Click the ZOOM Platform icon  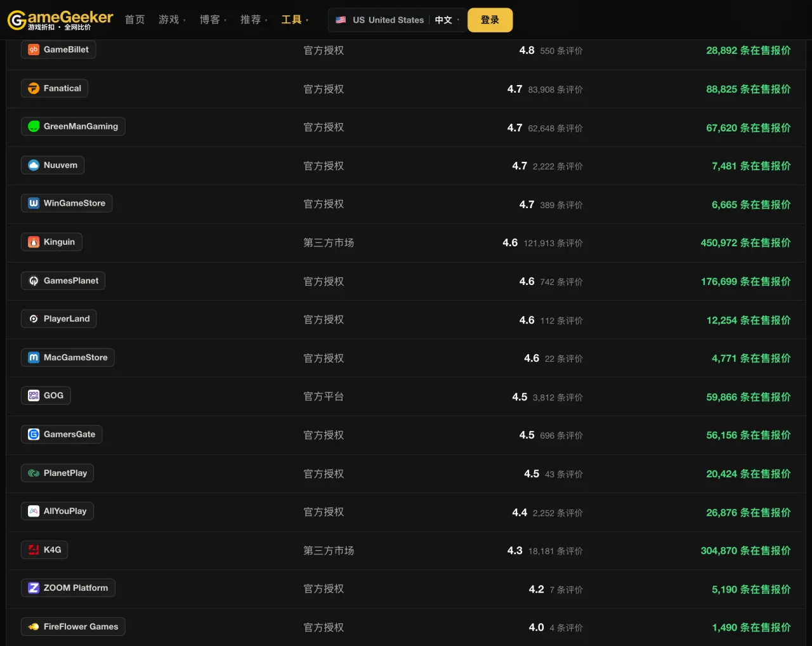(x=34, y=588)
